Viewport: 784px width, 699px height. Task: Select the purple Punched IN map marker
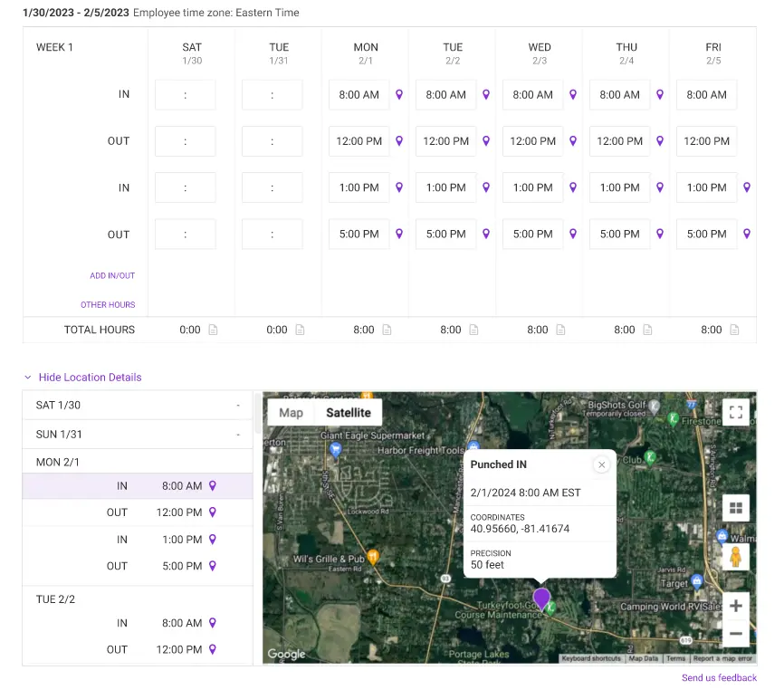[x=541, y=599]
